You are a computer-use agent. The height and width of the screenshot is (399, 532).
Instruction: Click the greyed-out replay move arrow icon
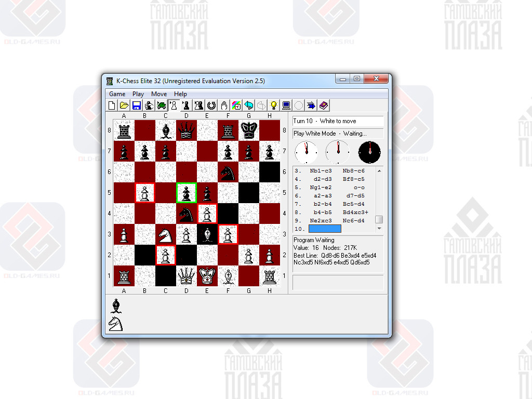click(261, 105)
